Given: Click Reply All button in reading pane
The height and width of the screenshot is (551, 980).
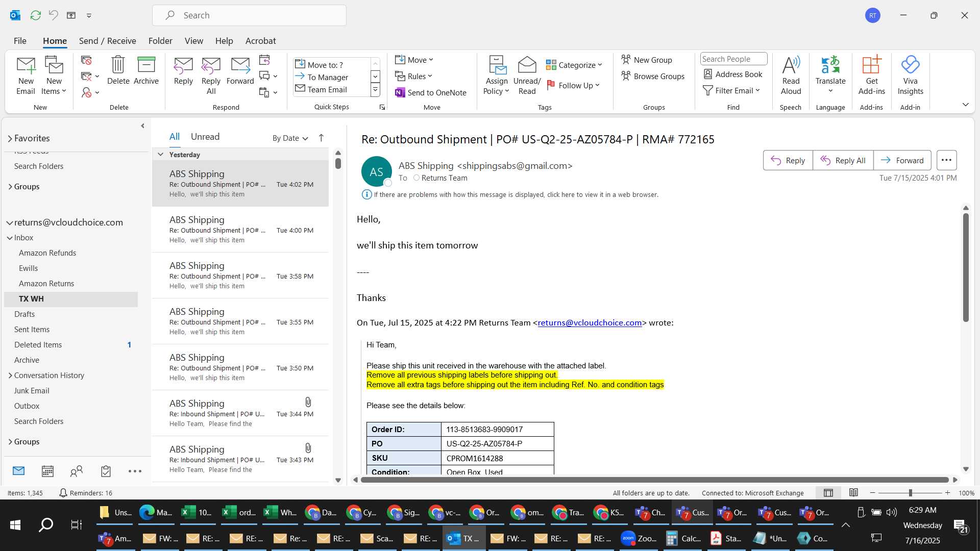Looking at the screenshot, I should pos(843,160).
